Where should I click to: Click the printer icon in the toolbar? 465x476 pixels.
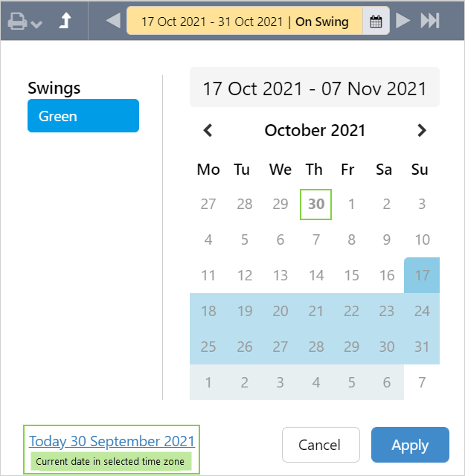click(x=18, y=21)
